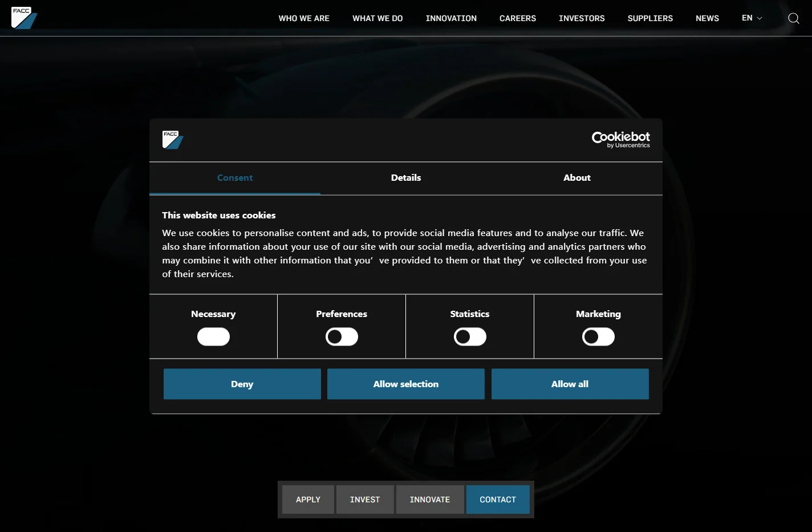Open the News menu
812x532 pixels.
click(x=707, y=18)
